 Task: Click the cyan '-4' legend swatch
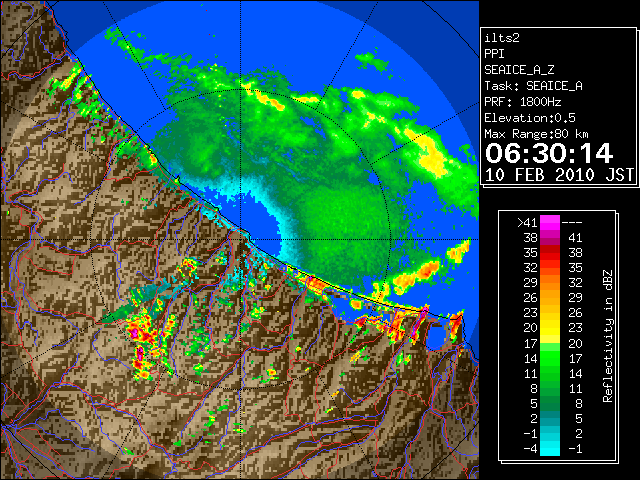[550, 449]
